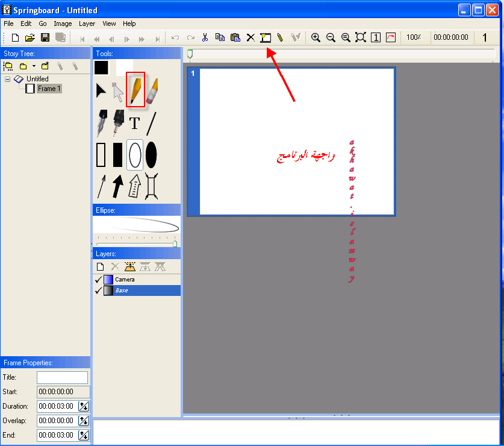Select the outlined rectangle tool
This screenshot has width=504, height=446.
pos(101,155)
